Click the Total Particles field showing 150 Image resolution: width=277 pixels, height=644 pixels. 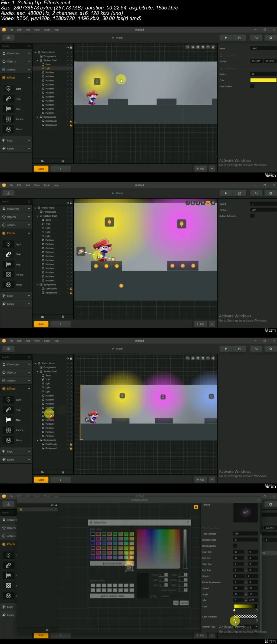(246, 534)
